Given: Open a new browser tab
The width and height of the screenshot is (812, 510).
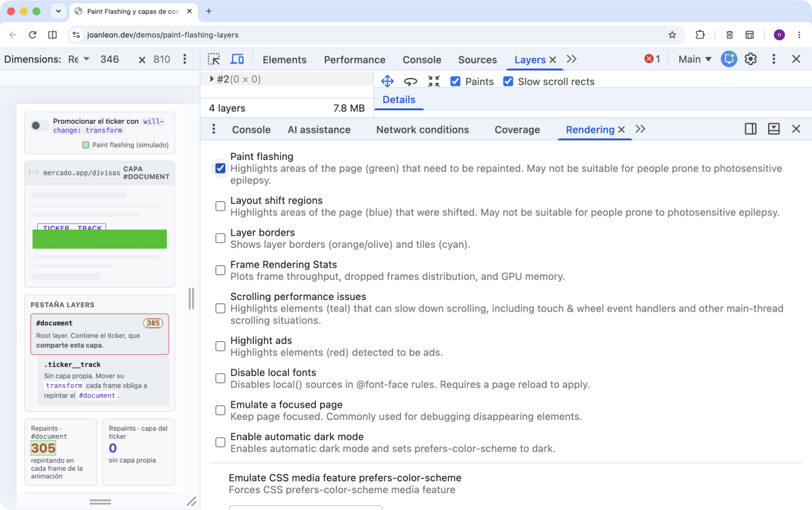Looking at the screenshot, I should [208, 12].
